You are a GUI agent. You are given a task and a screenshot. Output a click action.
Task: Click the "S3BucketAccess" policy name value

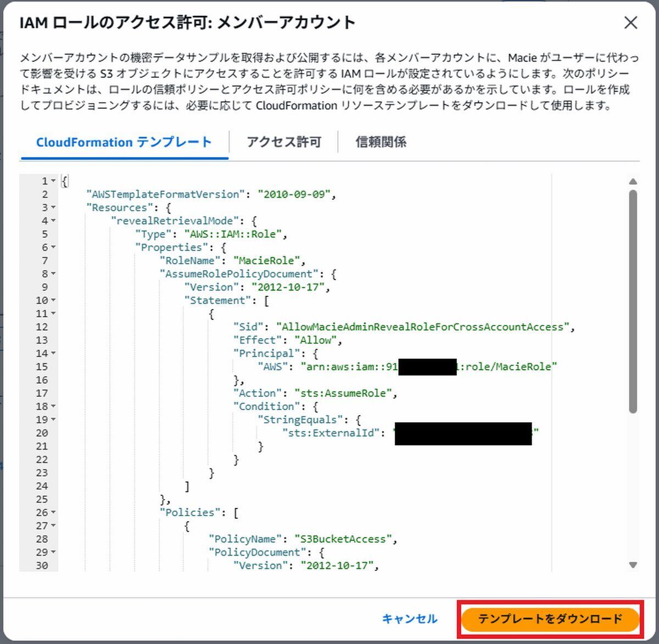pos(343,539)
